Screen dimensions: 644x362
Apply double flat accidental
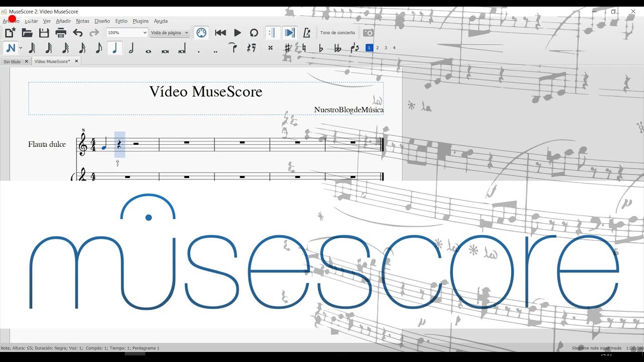(x=338, y=48)
